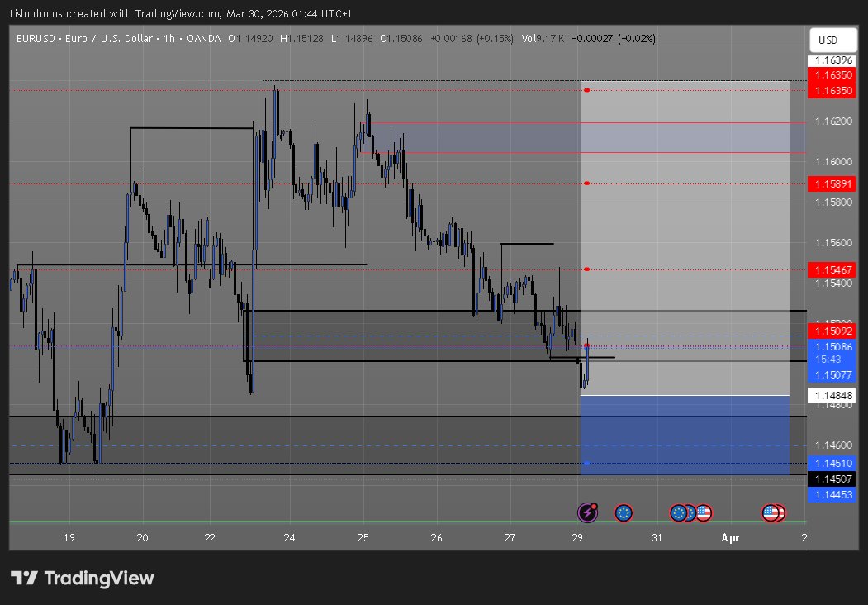Click the OANDA broker label

point(203,38)
